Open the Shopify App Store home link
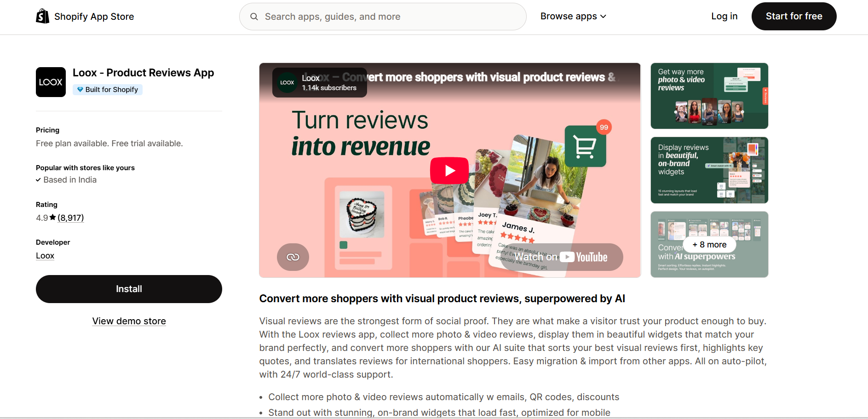Image resolution: width=868 pixels, height=419 pixels. [85, 17]
